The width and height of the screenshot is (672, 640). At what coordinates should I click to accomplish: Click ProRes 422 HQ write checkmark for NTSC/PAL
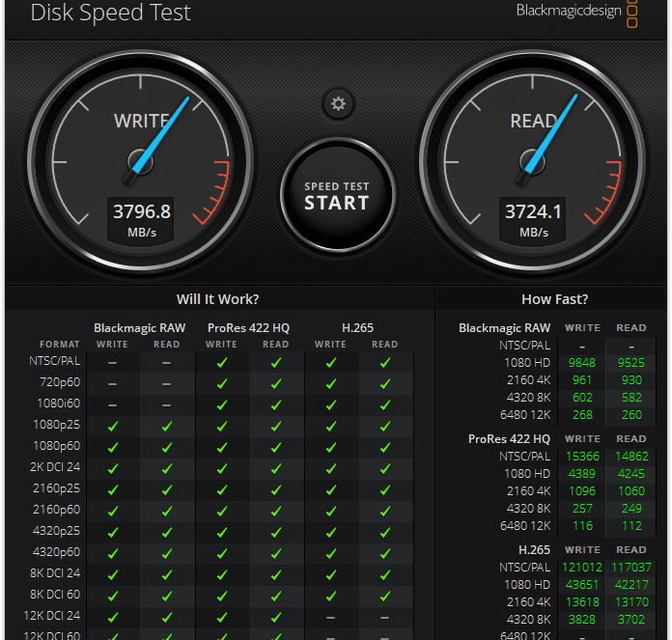click(221, 363)
